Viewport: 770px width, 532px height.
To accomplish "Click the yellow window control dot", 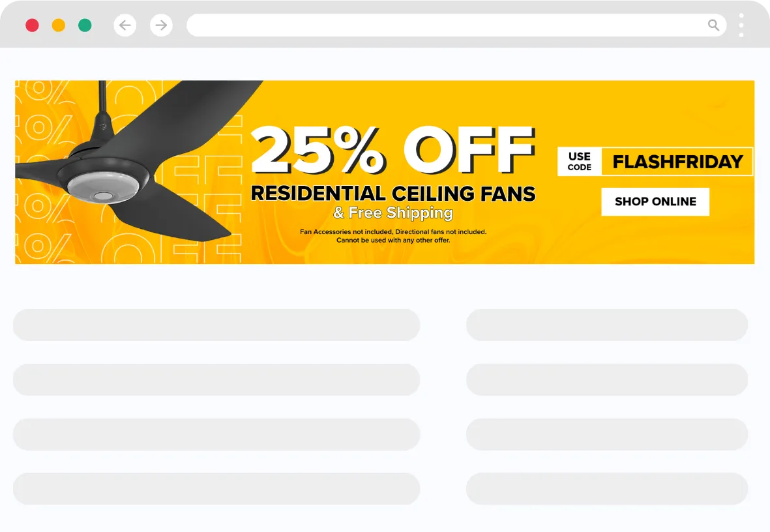I will (x=59, y=25).
